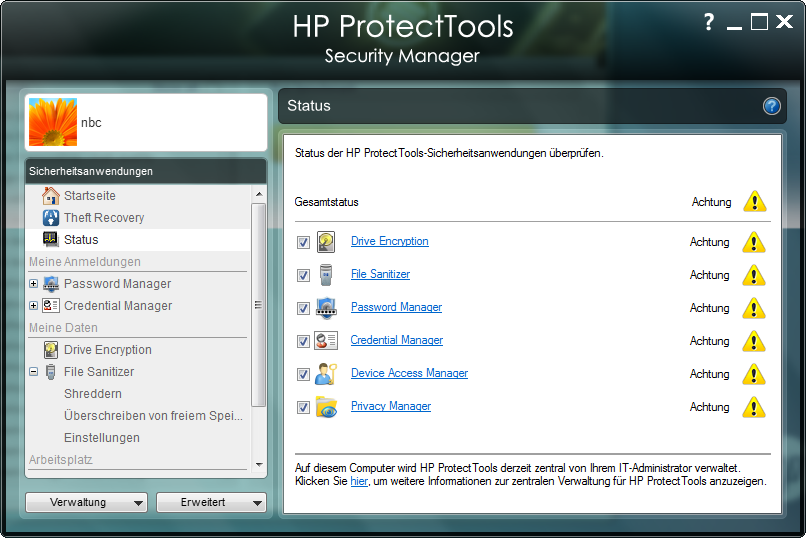The image size is (806, 538).
Task: Select Startseite in the sidebar
Action: [x=90, y=196]
